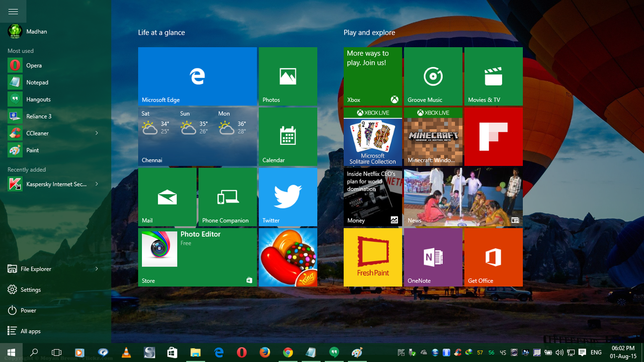
Task: Open the Money news tile
Action: pyautogui.click(x=373, y=197)
